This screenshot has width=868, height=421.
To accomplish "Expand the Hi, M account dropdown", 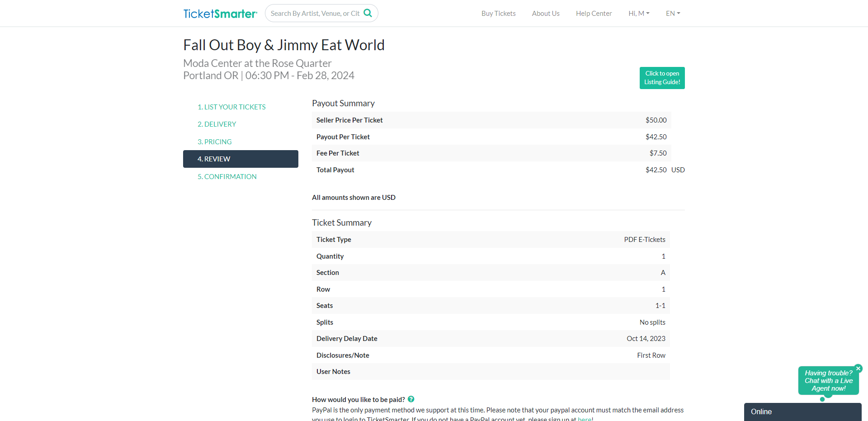I will (639, 14).
